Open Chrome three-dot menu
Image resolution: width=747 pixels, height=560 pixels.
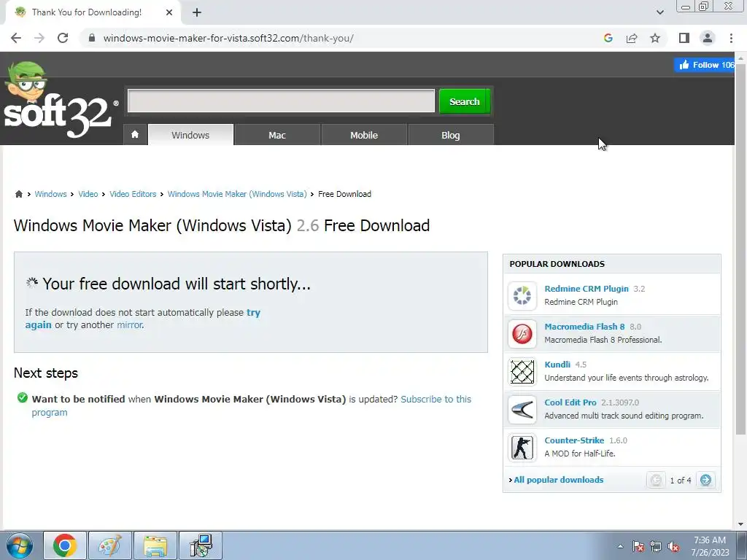(x=731, y=38)
